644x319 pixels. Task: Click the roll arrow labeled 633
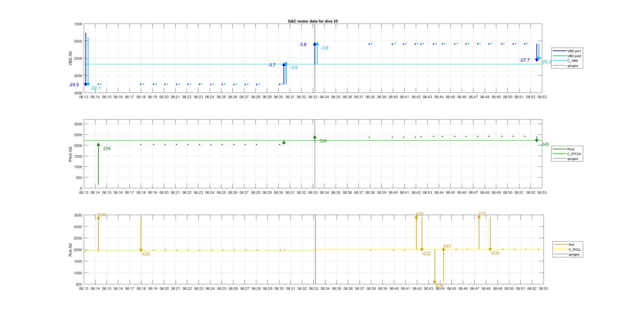click(479, 232)
